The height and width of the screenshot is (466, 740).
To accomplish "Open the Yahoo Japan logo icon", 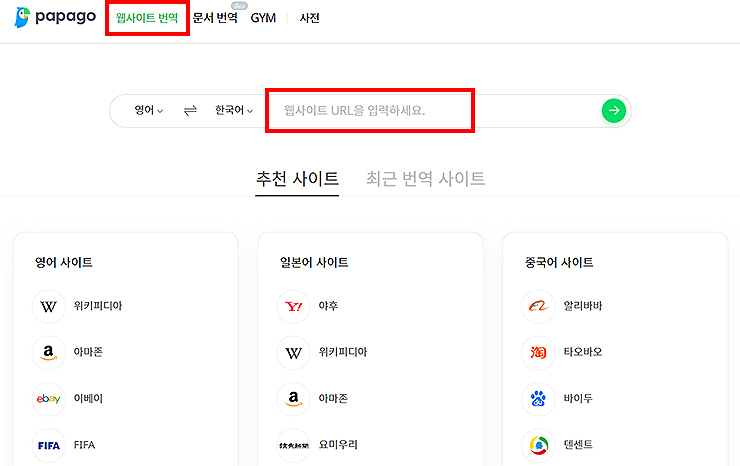I will [294, 306].
